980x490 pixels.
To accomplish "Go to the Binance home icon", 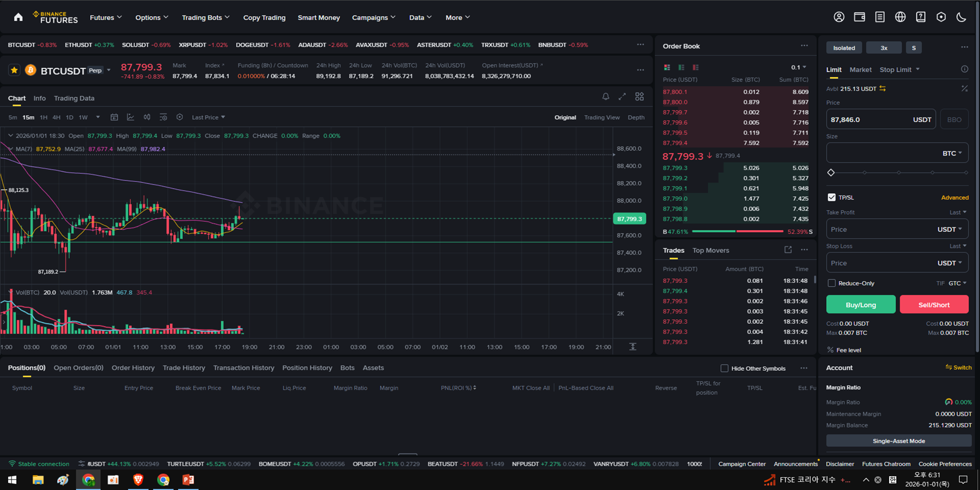I will tap(19, 17).
